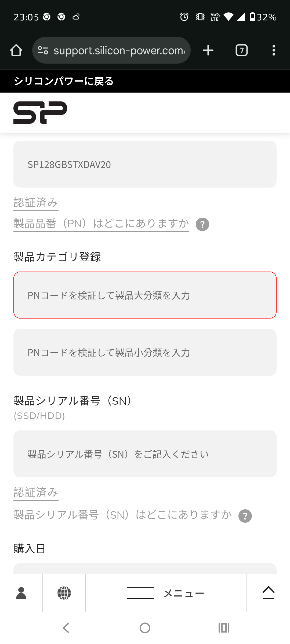
Task: Tap the question mark beside the SN help link
Action: pos(245,516)
